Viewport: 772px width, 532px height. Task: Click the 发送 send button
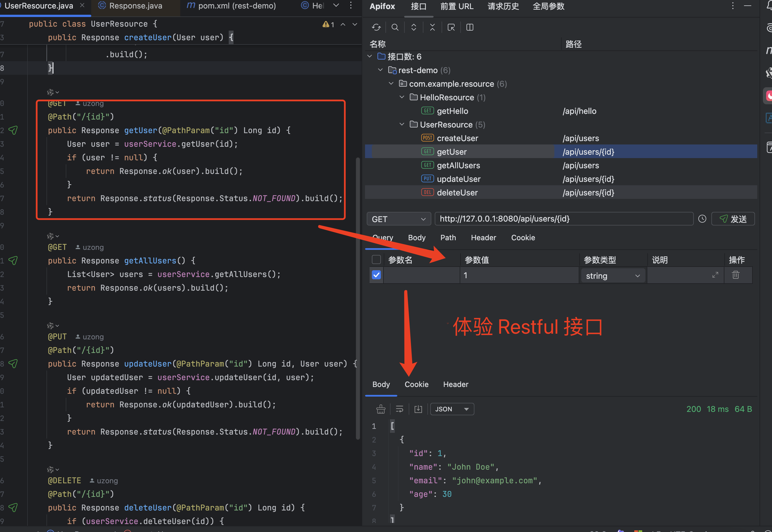click(733, 219)
